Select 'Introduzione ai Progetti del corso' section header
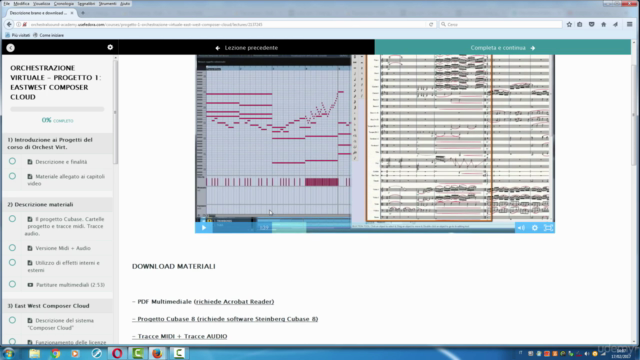640x360 pixels. click(x=57, y=143)
